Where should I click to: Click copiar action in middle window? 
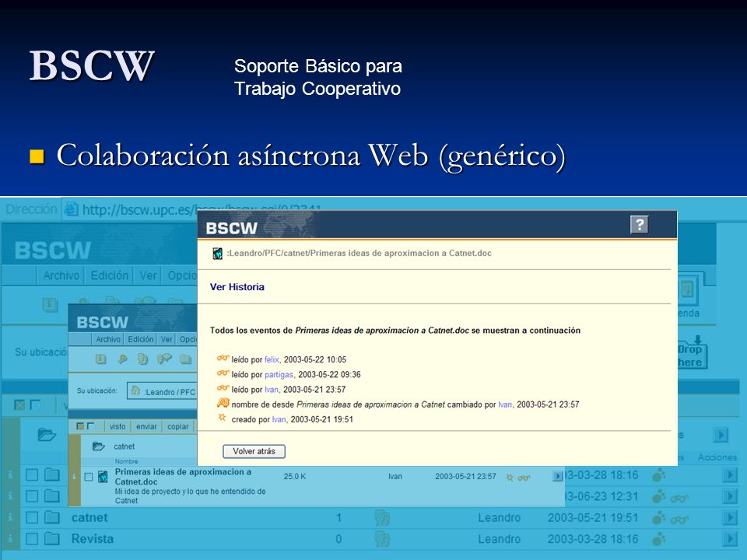click(x=178, y=427)
